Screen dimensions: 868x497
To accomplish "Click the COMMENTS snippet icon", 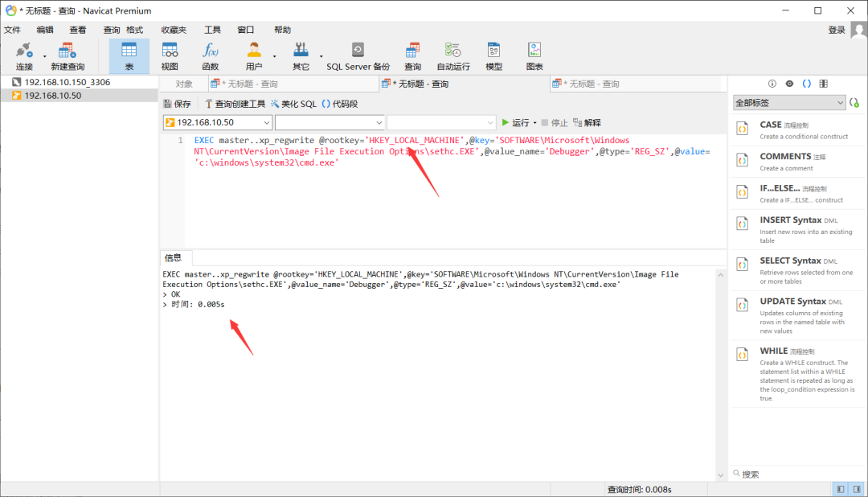I will coord(743,161).
